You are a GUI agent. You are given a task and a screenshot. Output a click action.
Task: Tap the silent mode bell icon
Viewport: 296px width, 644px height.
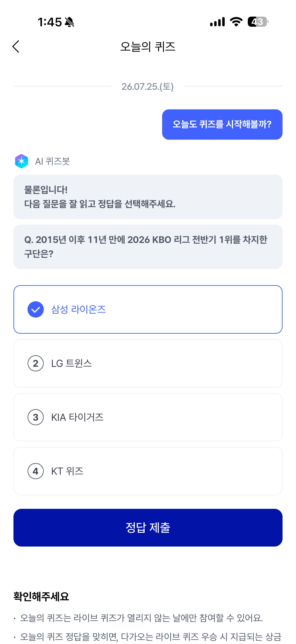69,22
